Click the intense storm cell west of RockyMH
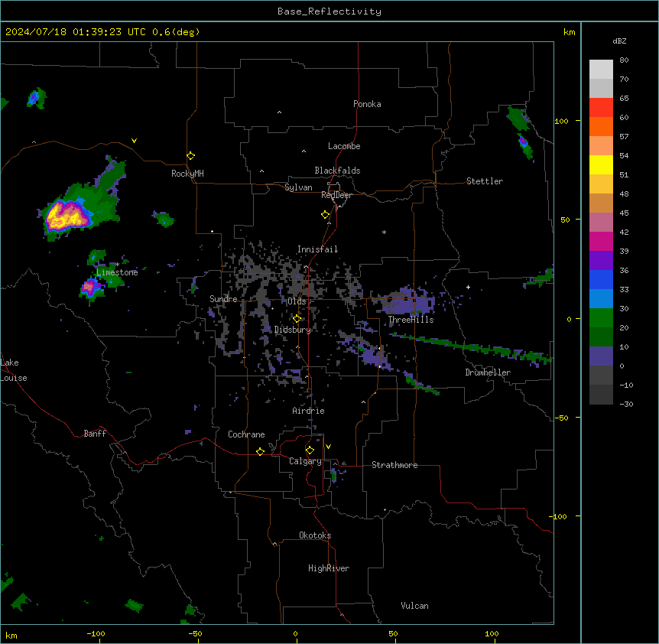 click(x=67, y=215)
